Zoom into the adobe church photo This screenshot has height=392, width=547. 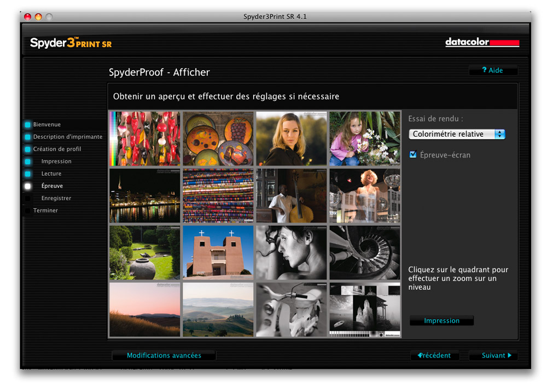coord(218,253)
